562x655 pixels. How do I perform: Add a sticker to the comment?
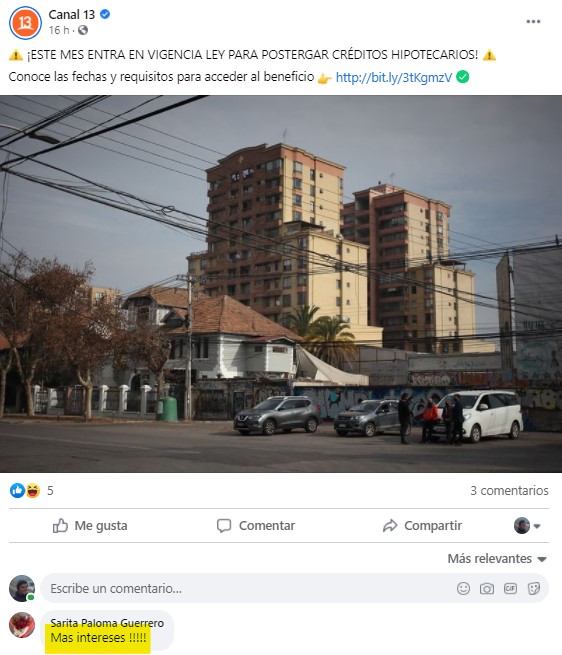534,589
